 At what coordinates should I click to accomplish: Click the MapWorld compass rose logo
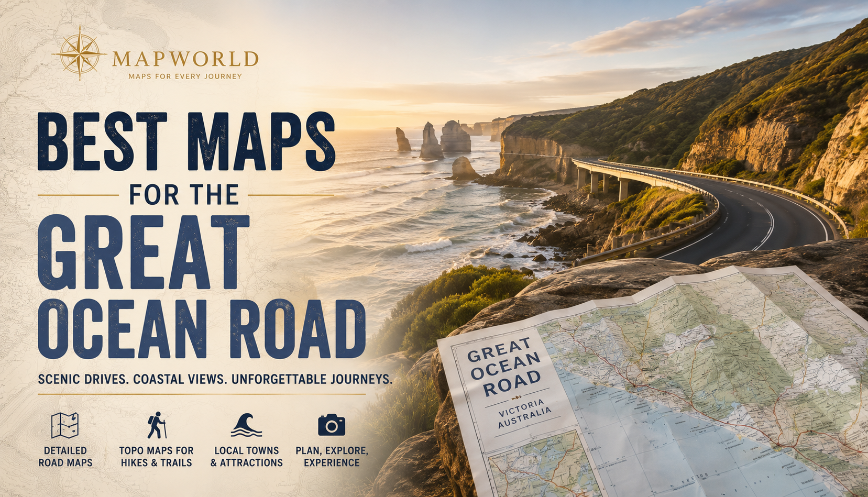pos(80,53)
